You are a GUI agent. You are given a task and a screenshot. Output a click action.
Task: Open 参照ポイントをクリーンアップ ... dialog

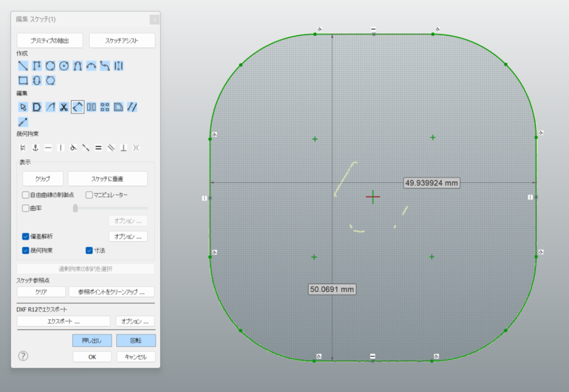pyautogui.click(x=111, y=292)
